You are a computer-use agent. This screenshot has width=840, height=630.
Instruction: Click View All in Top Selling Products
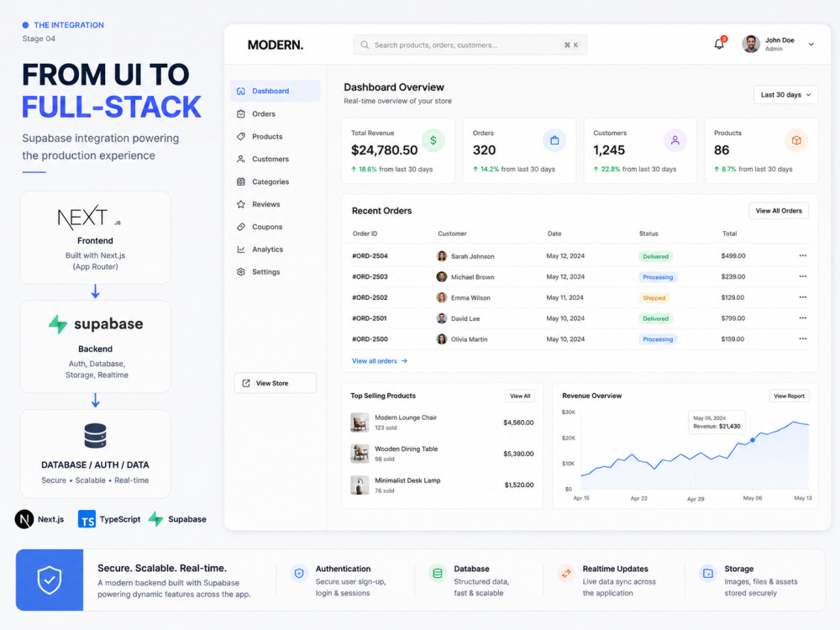click(520, 396)
